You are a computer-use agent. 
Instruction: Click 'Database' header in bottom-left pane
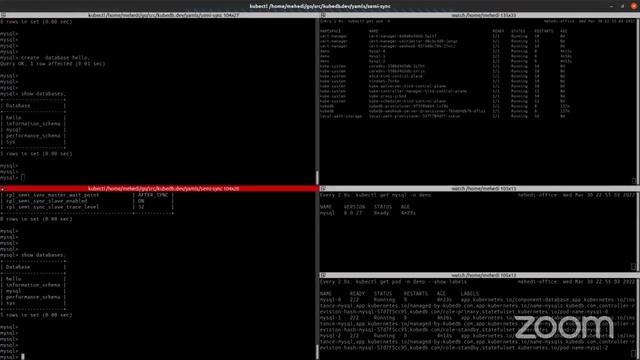18,267
